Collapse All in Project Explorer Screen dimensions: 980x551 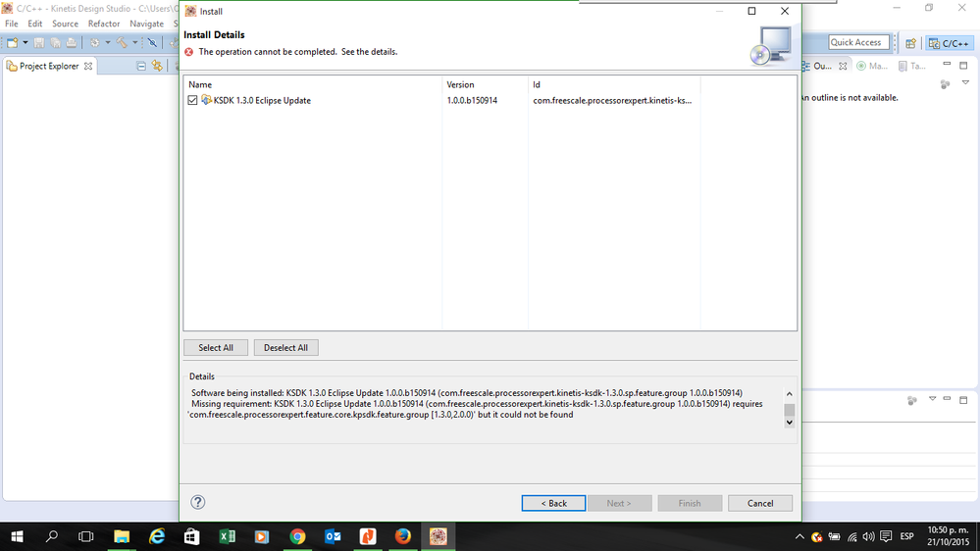[x=141, y=66]
